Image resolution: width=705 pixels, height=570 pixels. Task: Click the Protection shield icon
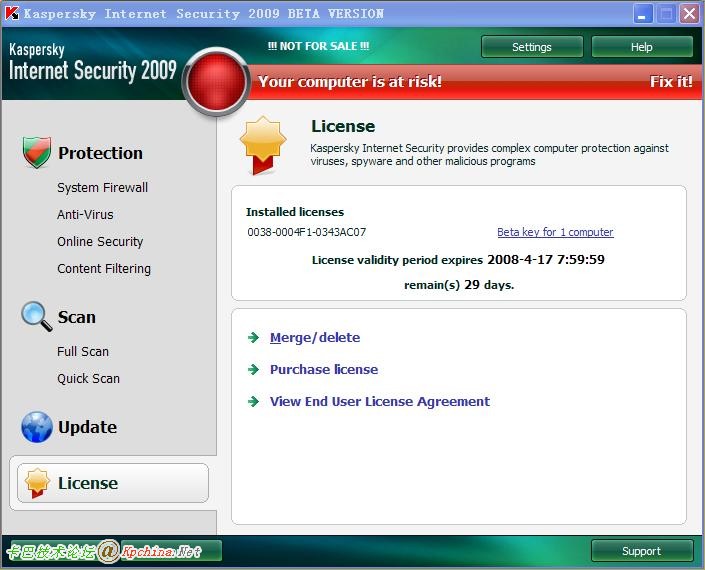click(37, 152)
